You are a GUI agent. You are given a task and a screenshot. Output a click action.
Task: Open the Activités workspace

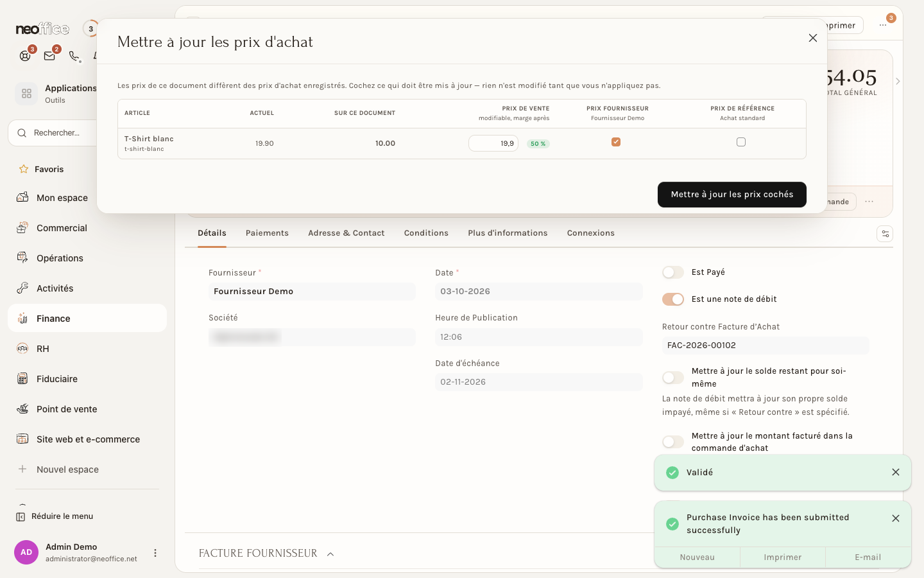87,288
